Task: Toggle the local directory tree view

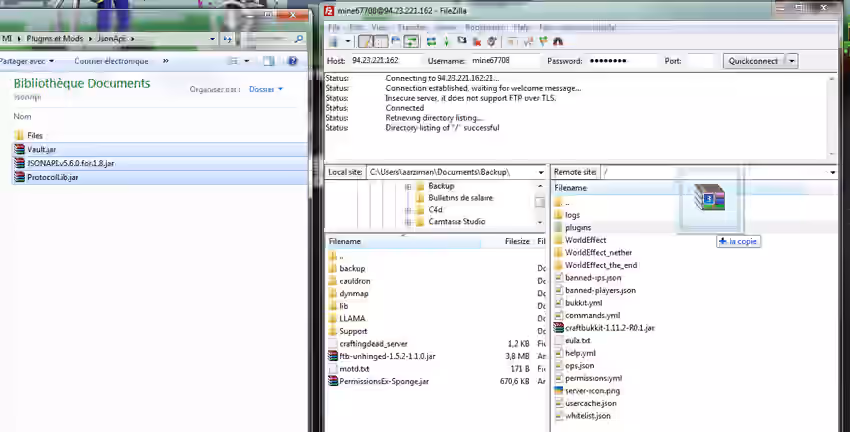Action: tap(381, 42)
